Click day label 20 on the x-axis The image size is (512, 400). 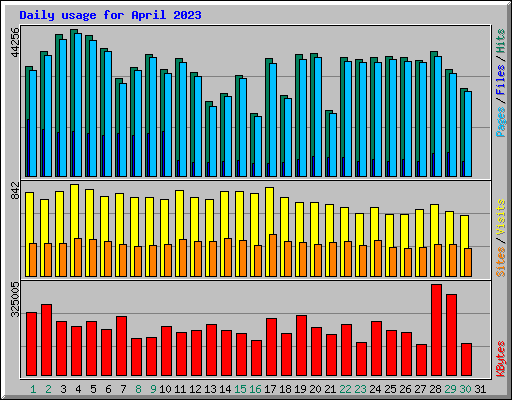(x=315, y=389)
